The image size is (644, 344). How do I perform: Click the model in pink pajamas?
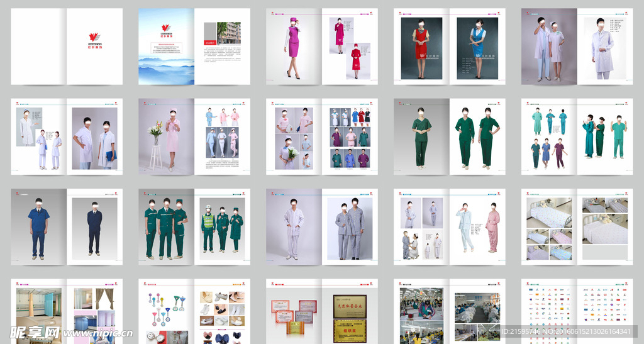point(493,227)
